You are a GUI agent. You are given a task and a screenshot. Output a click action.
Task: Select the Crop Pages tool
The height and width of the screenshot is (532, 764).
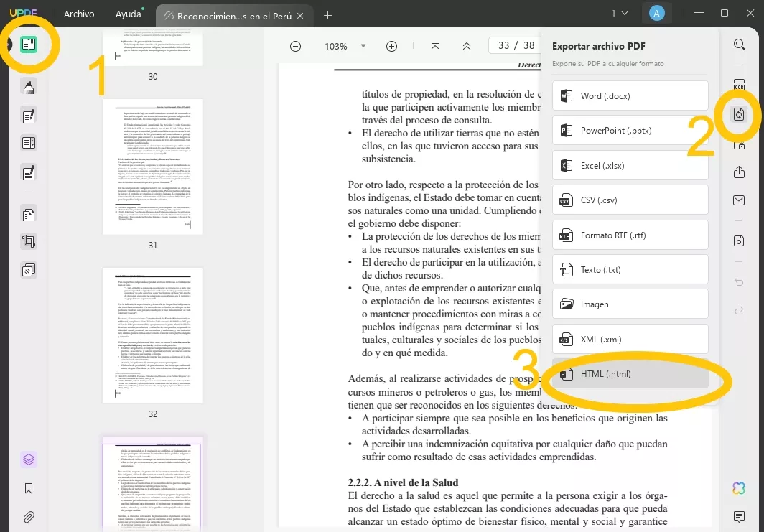29,242
